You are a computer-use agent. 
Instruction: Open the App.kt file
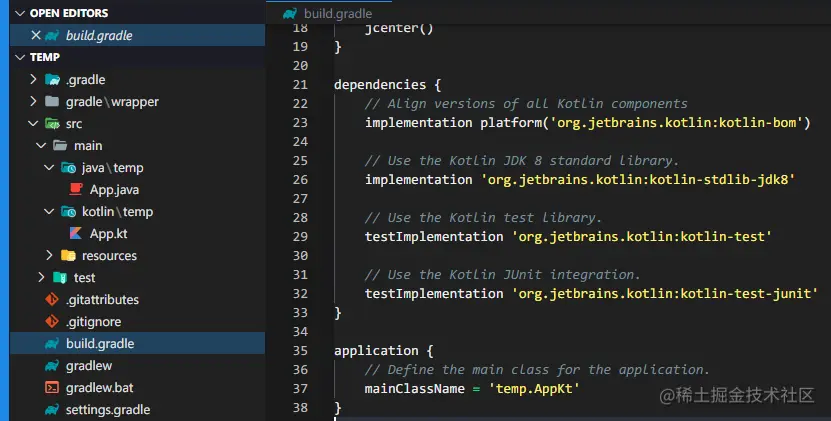pos(108,234)
